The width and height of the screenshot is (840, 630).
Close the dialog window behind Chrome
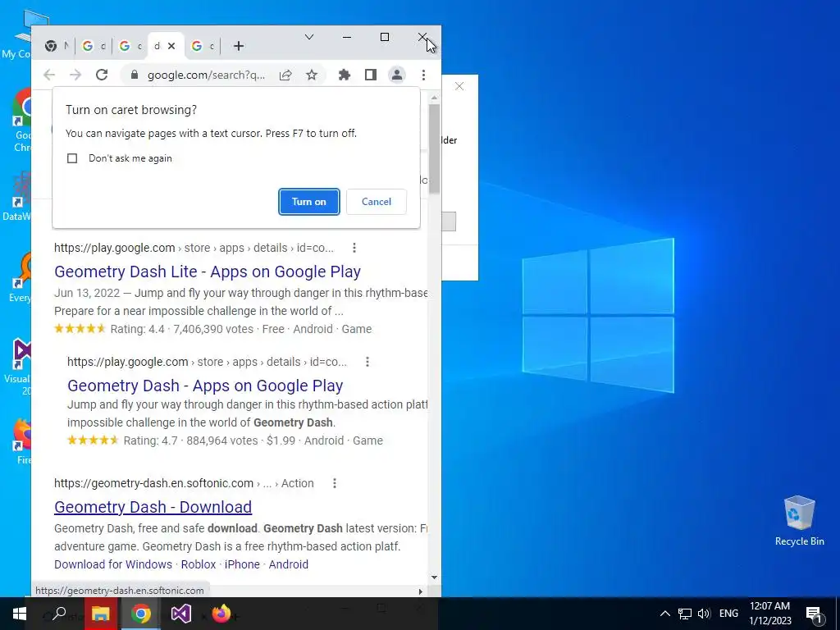click(459, 86)
